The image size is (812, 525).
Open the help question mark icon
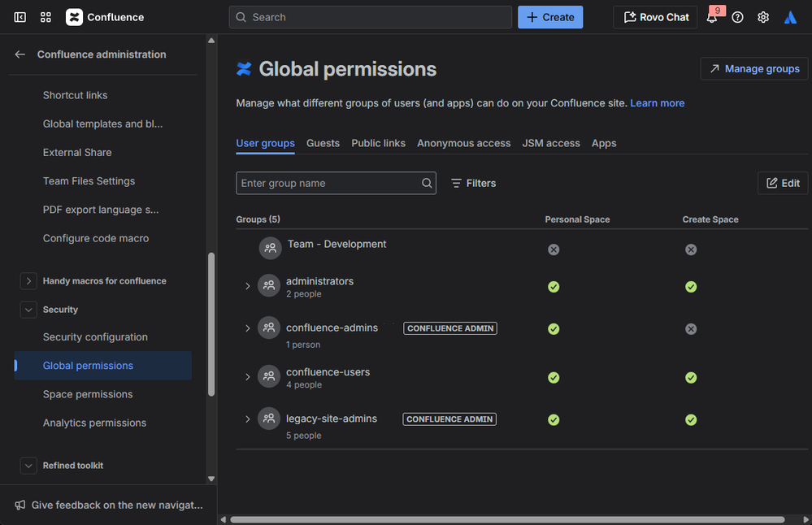click(737, 17)
